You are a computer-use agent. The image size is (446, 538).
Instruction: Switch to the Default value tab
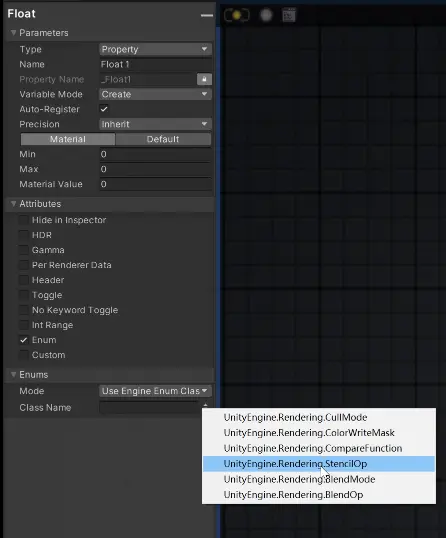pos(163,139)
